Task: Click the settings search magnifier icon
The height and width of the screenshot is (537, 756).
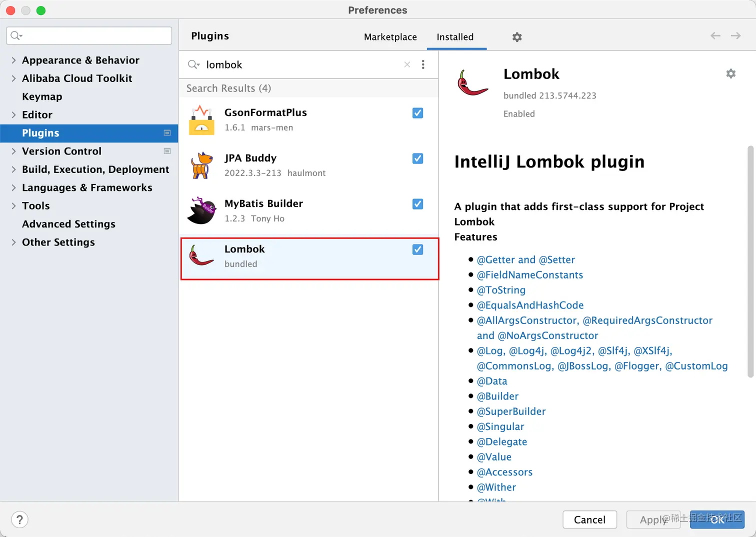Action: pyautogui.click(x=16, y=35)
